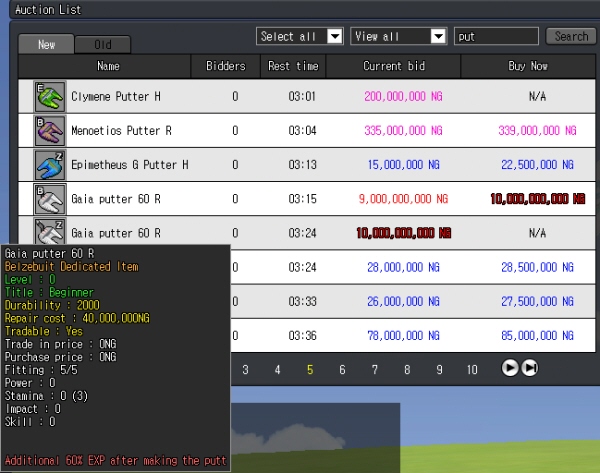This screenshot has height=473, width=600.
Task: Click the Menoetios Putter R item icon
Action: pos(50,130)
